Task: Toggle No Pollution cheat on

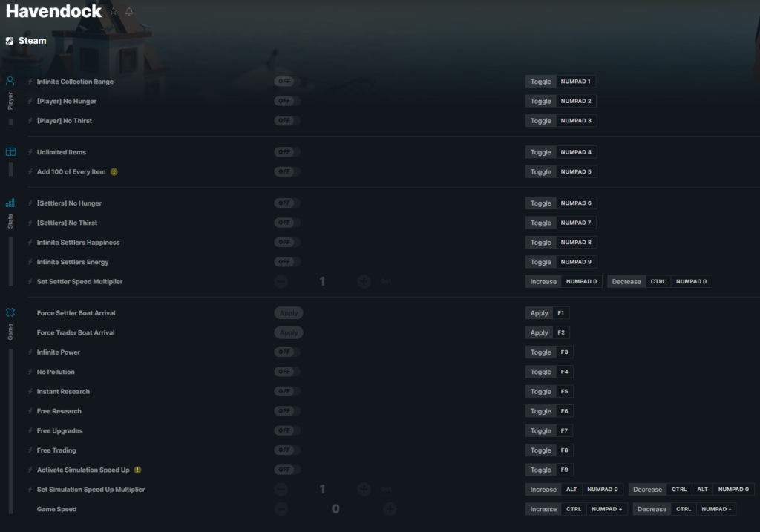Action: coord(287,372)
